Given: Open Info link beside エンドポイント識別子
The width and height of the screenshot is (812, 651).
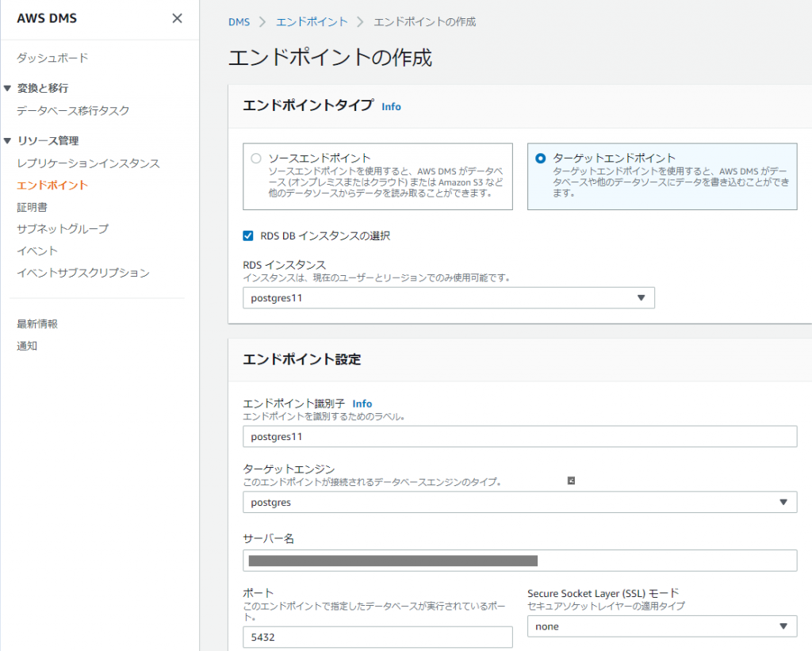Looking at the screenshot, I should 362,404.
